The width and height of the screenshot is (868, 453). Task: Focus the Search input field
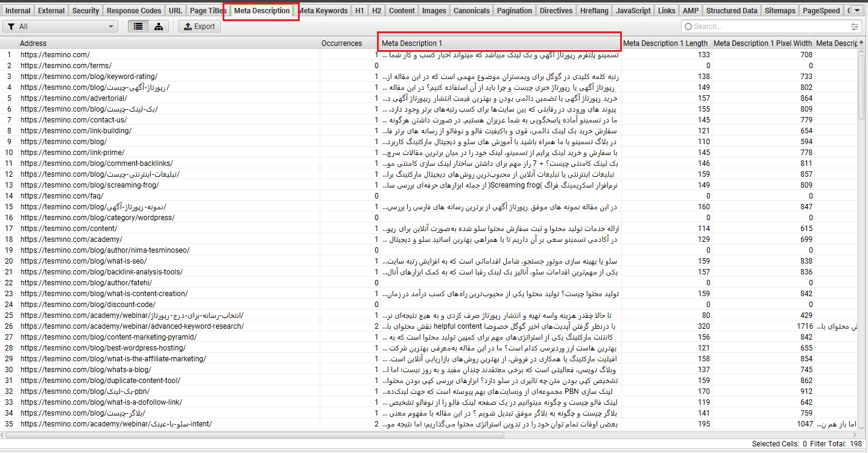pyautogui.click(x=771, y=27)
